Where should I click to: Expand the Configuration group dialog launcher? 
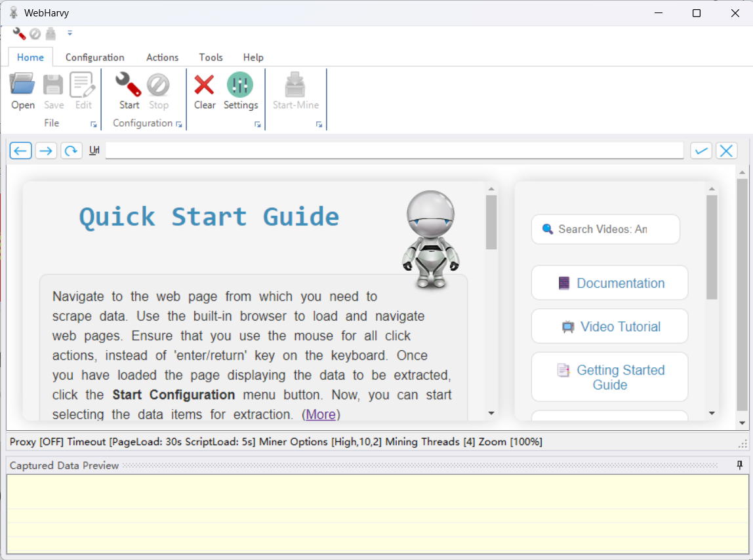179,124
